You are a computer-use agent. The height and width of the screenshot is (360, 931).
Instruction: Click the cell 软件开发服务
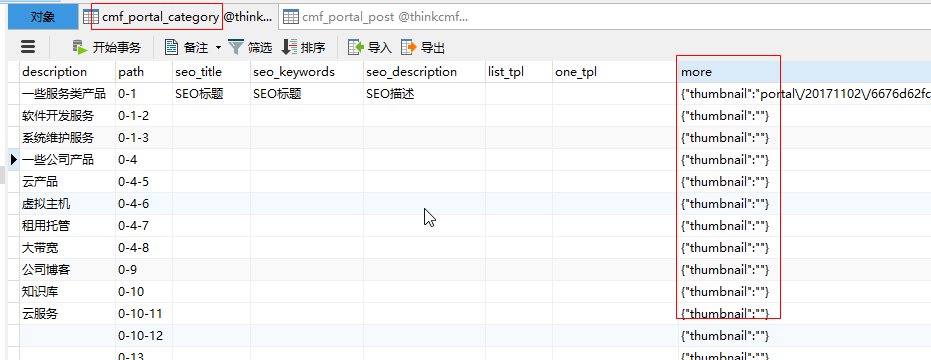67,116
